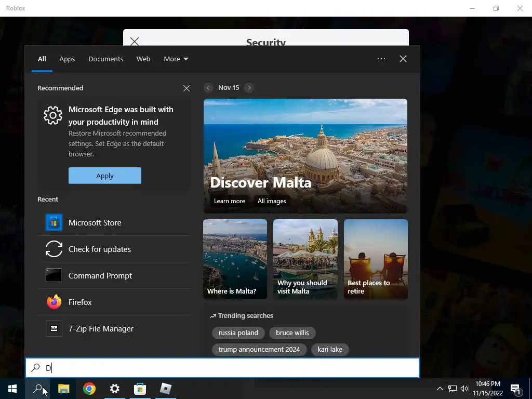Screen dimensions: 532x399
Task: Click the Microsoft Edge recommendation gear icon
Action: pos(53,115)
